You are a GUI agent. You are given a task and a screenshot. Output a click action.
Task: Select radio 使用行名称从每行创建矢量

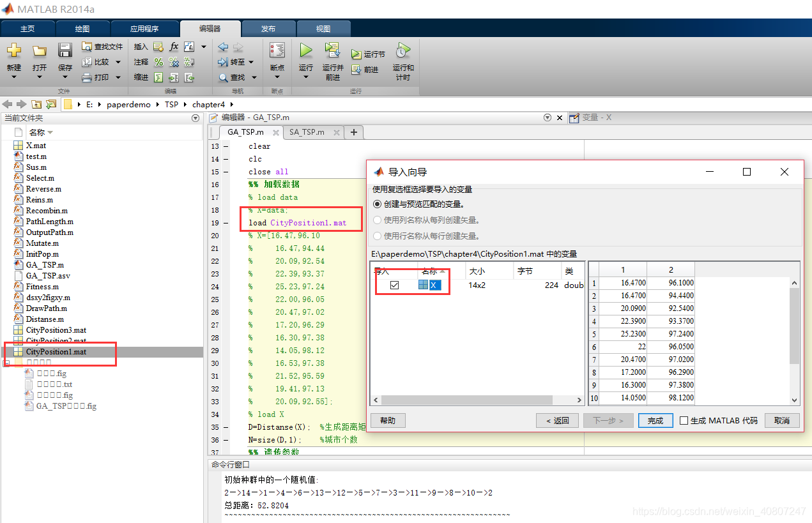point(377,236)
